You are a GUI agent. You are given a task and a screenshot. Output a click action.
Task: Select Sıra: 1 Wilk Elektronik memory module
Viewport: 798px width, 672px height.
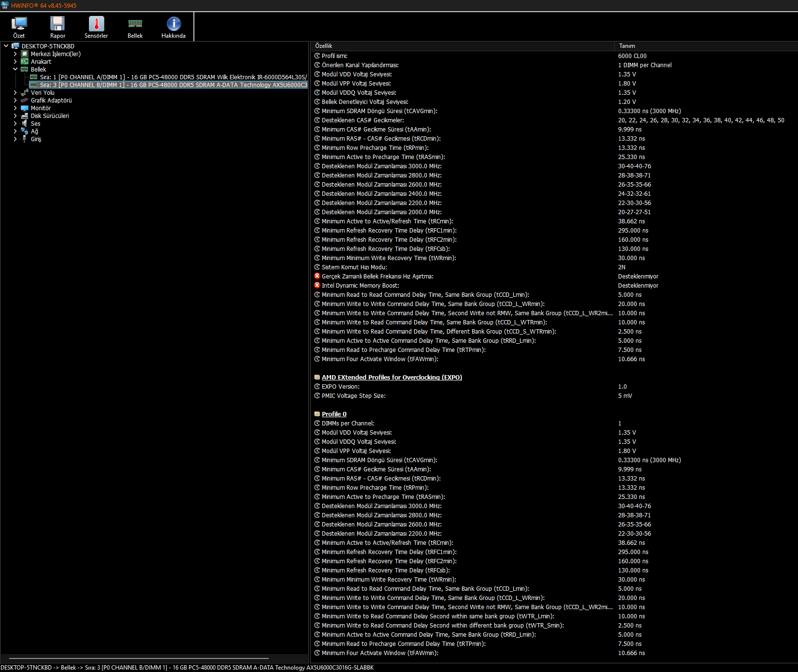(173, 77)
